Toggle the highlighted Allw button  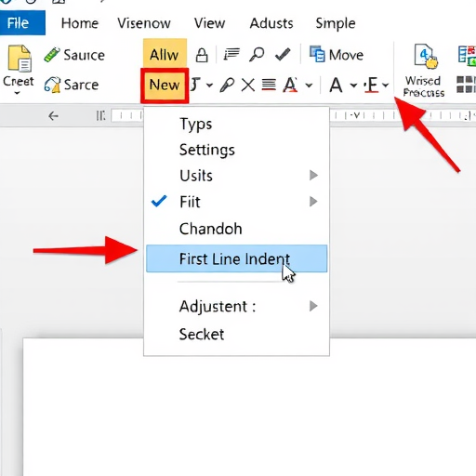[165, 54]
